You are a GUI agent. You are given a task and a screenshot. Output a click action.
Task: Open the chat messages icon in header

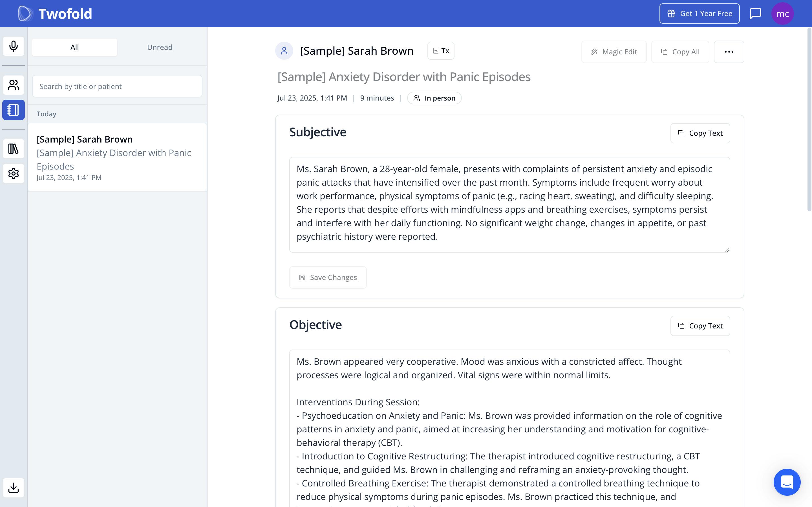[x=755, y=14]
